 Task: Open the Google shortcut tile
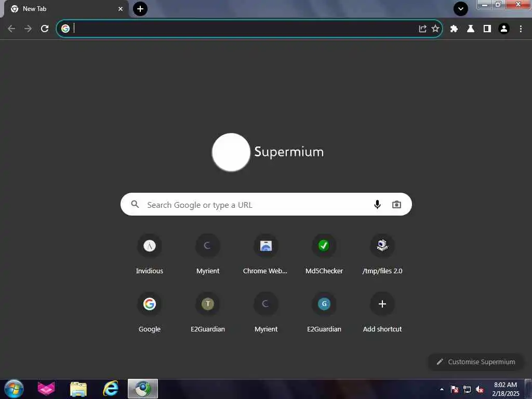tap(150, 312)
